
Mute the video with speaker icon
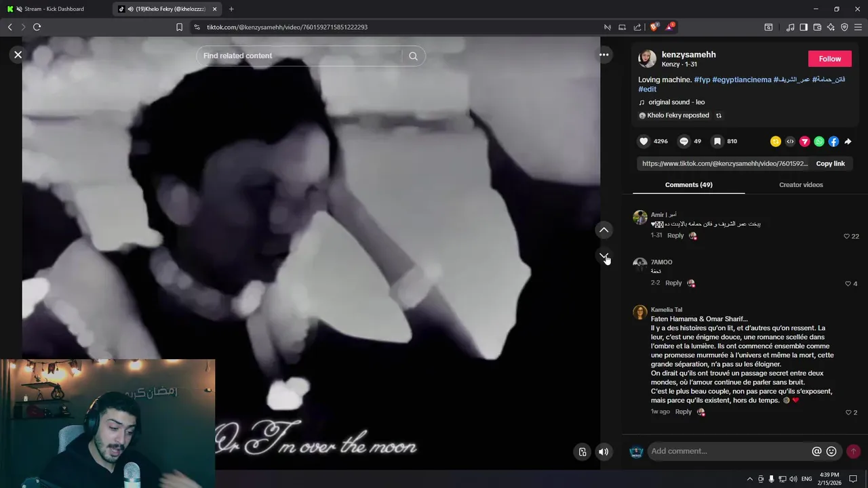[603, 451]
